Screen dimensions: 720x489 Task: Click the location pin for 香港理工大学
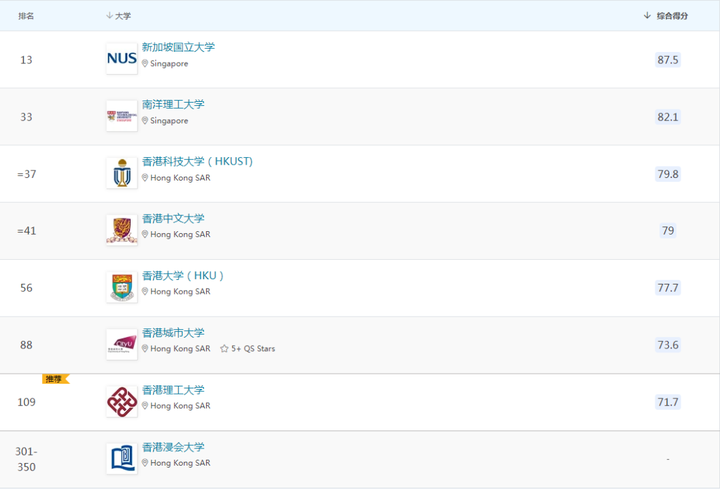click(145, 406)
